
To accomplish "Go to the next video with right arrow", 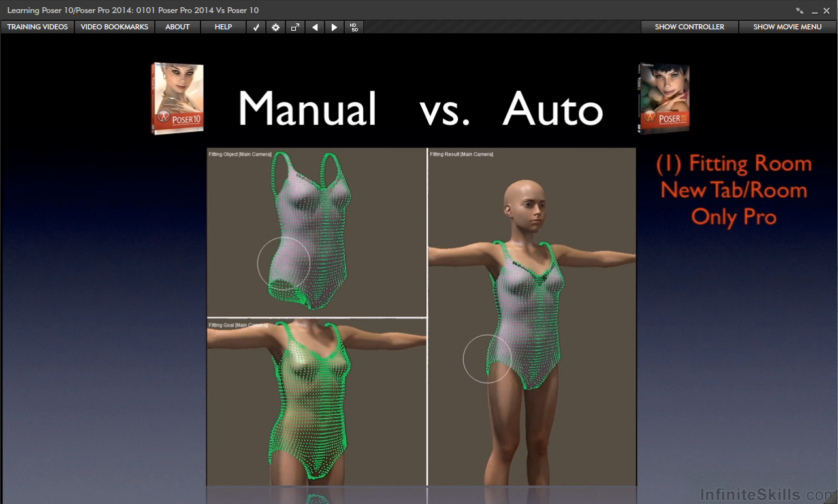I will pos(334,27).
